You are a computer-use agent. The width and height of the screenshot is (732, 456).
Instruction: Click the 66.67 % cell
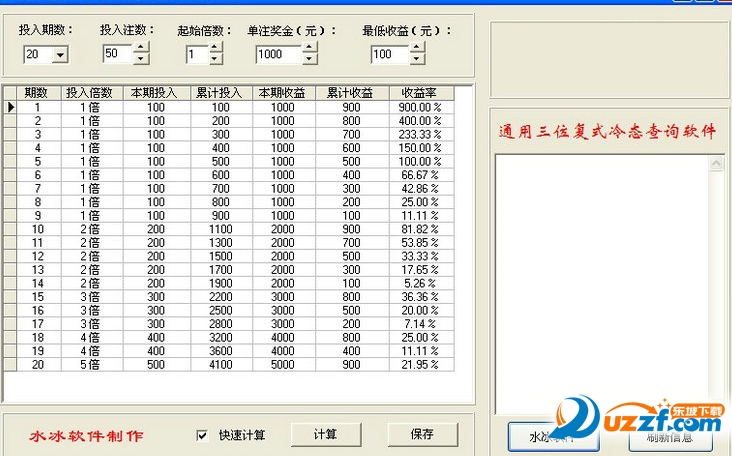click(421, 175)
